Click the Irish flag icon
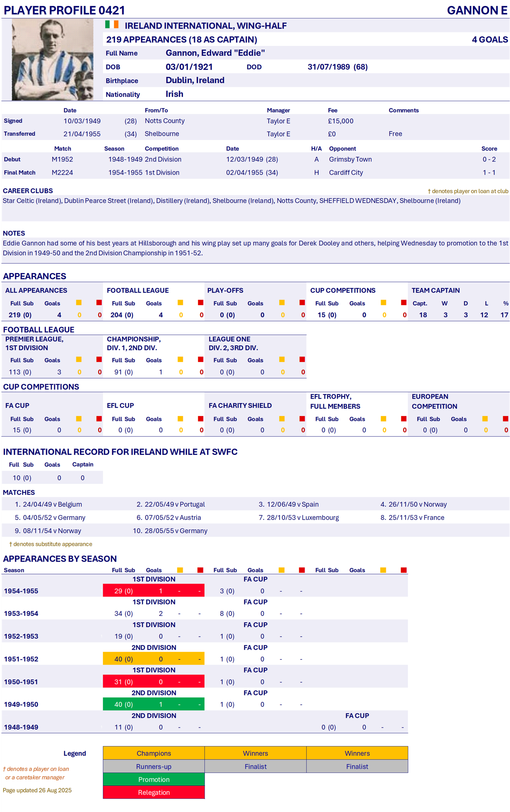Viewport: 510px width, 812px height. tap(112, 25)
